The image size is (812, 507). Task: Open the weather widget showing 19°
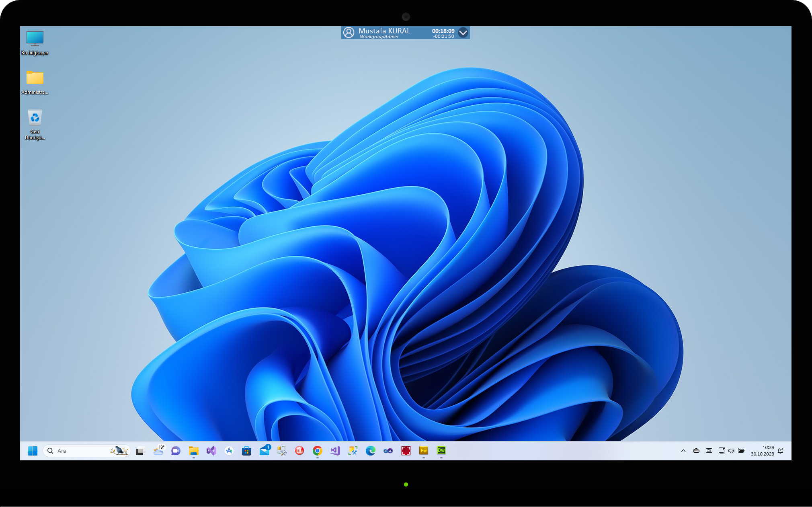pyautogui.click(x=159, y=451)
